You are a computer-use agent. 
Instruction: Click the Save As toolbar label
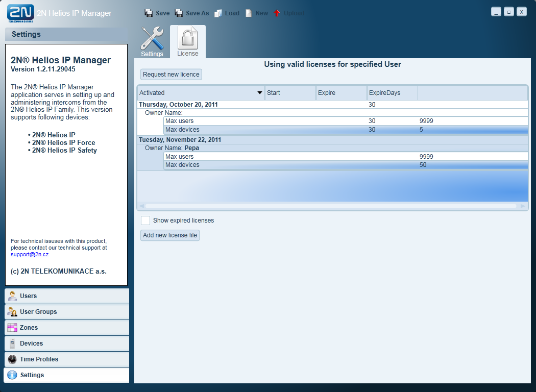[x=197, y=13]
